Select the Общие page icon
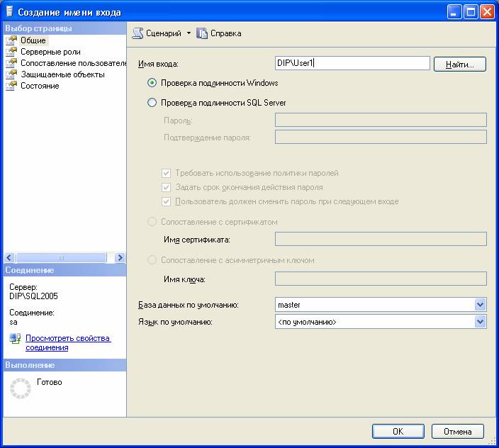 [x=11, y=40]
